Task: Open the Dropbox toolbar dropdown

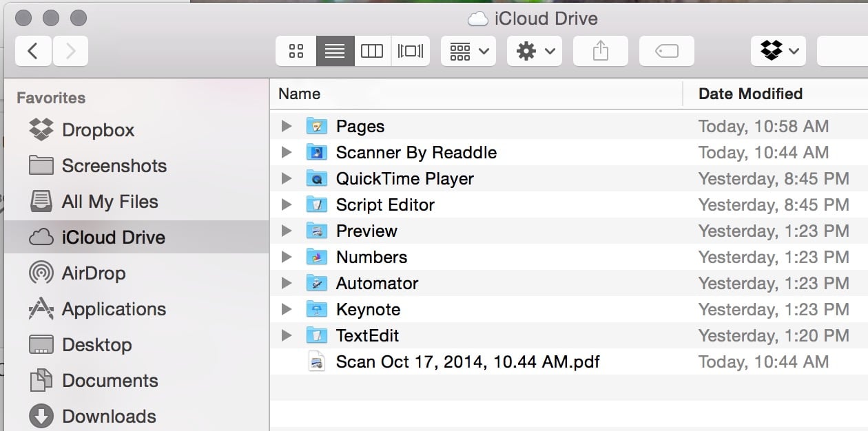Action: click(778, 51)
